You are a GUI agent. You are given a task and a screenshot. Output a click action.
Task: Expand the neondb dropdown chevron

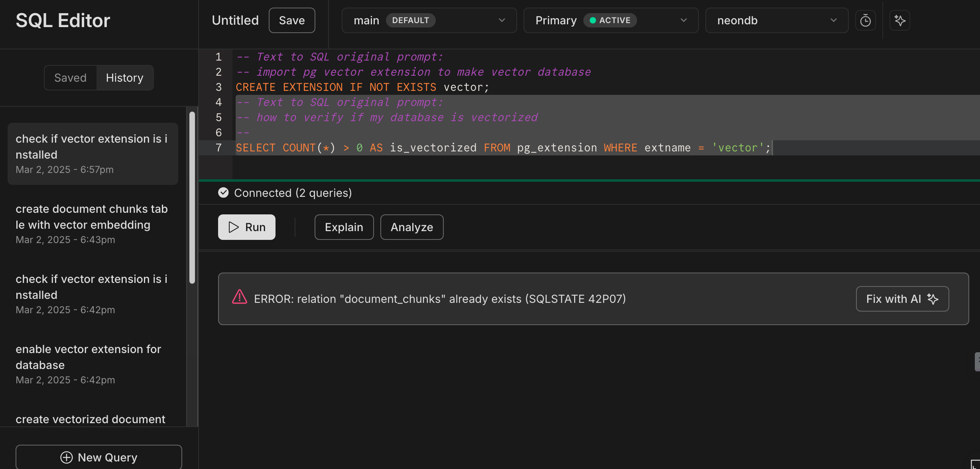click(x=834, y=20)
